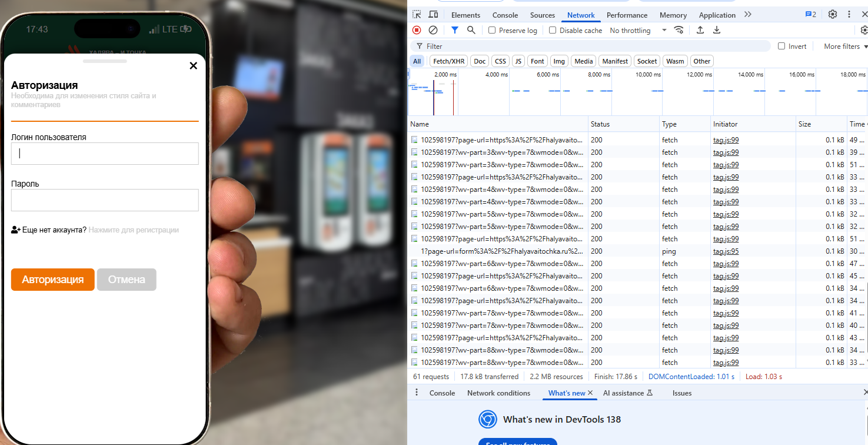Viewport: 868px width, 445px height.
Task: Toggle the blue filter funnel icon
Action: 455,30
